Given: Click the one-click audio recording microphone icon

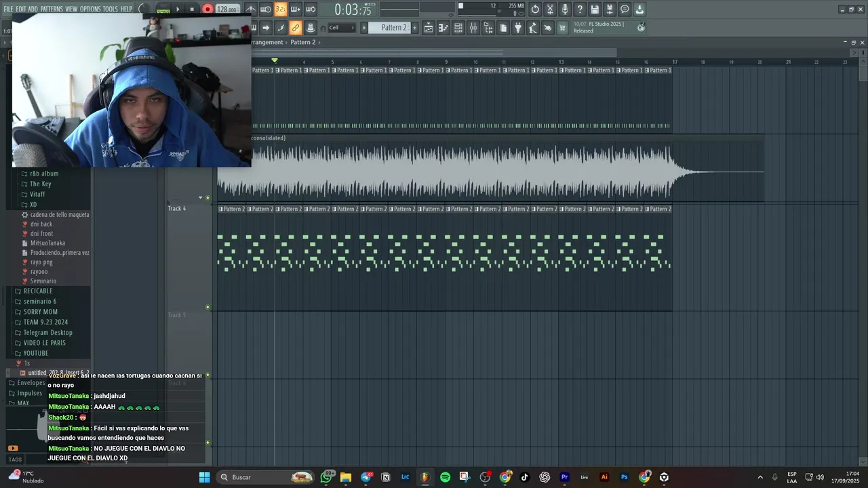Looking at the screenshot, I should (x=565, y=9).
